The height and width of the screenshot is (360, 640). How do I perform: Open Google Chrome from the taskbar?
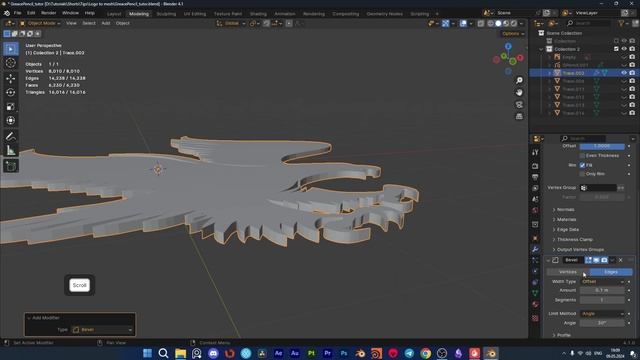pos(425,353)
